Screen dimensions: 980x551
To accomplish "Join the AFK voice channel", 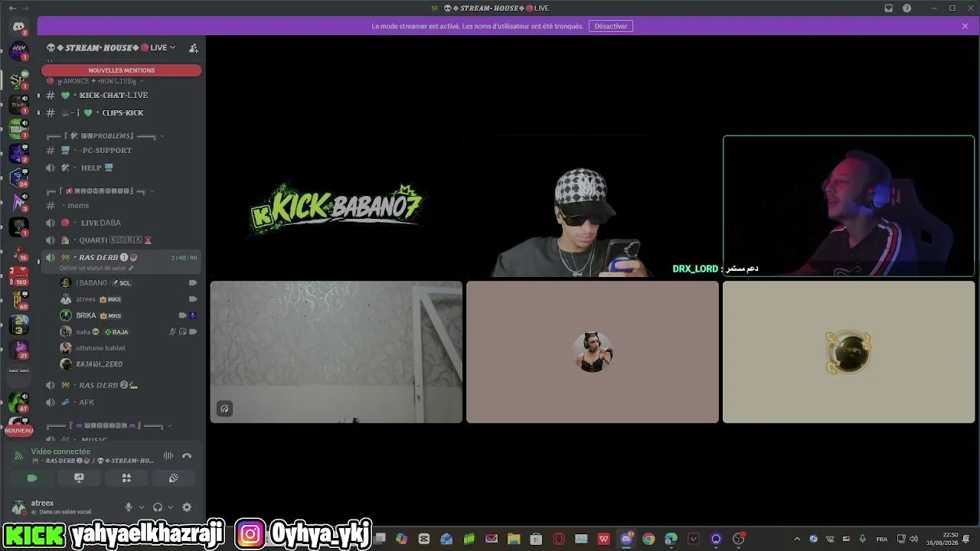I will click(121, 403).
